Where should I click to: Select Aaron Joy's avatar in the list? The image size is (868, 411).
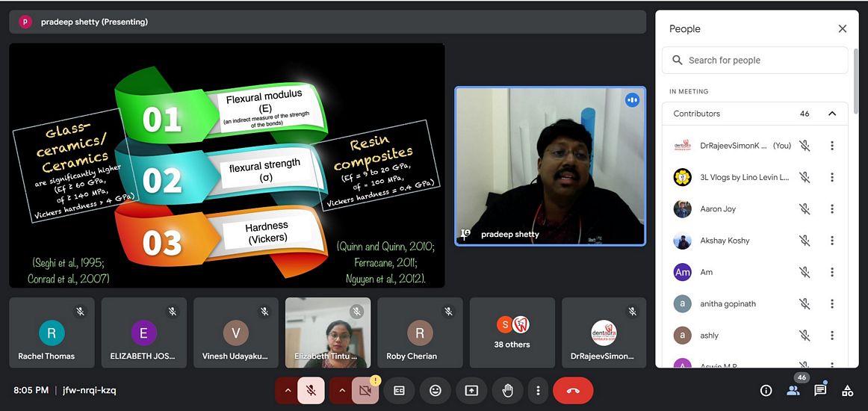tap(683, 208)
